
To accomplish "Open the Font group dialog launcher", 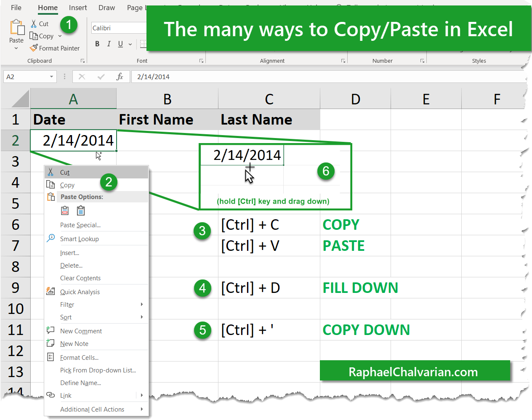I will pyautogui.click(x=201, y=61).
